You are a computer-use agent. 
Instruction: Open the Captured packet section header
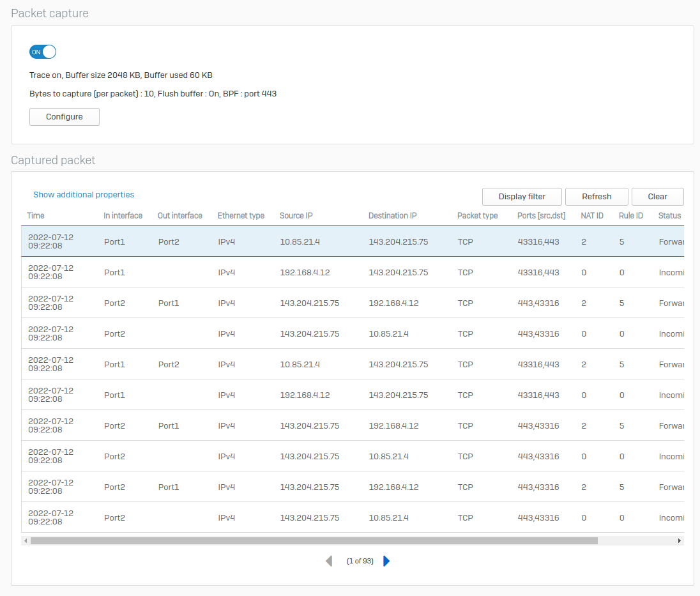pos(53,160)
